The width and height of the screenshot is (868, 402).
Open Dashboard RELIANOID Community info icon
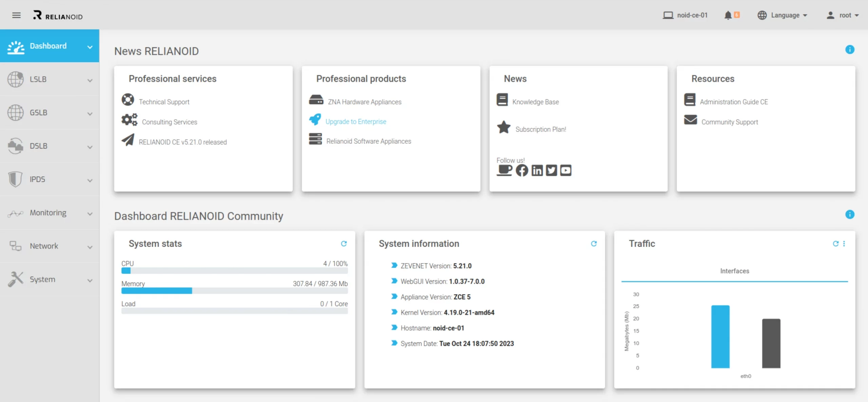point(850,214)
